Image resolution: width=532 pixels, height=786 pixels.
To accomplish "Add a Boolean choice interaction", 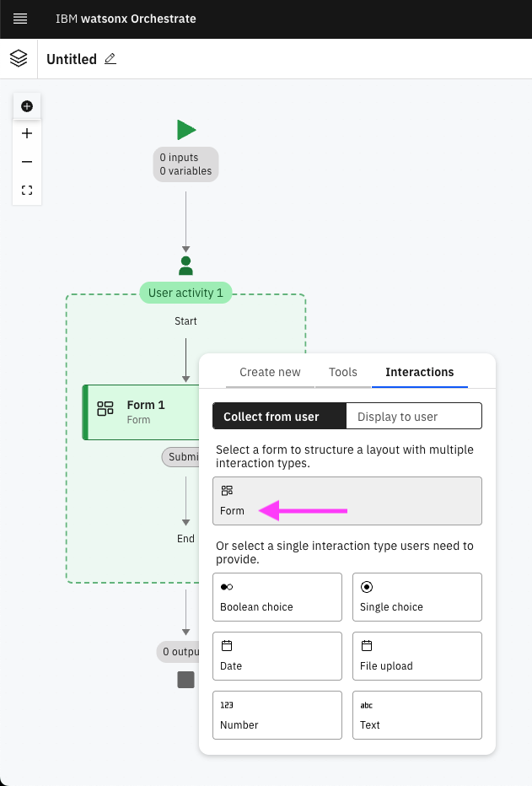I will (x=277, y=597).
